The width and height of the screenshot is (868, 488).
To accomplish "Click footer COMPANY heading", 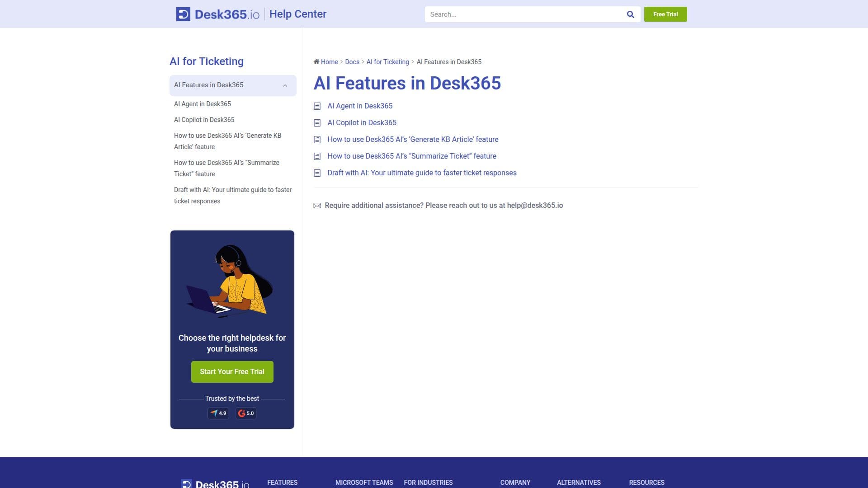I will coord(515,483).
